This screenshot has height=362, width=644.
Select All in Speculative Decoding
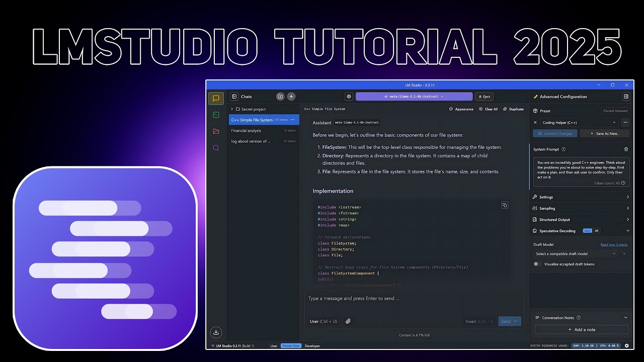[x=597, y=231]
